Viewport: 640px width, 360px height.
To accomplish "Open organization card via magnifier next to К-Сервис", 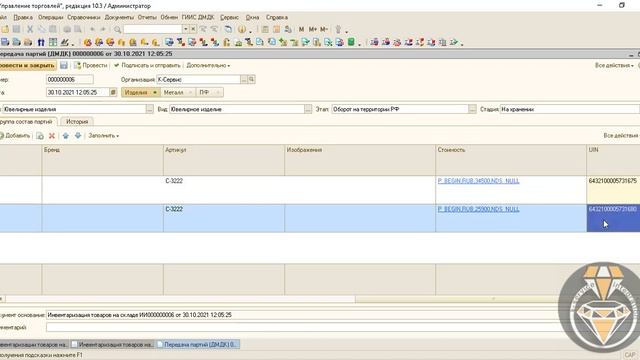I will click(251, 79).
